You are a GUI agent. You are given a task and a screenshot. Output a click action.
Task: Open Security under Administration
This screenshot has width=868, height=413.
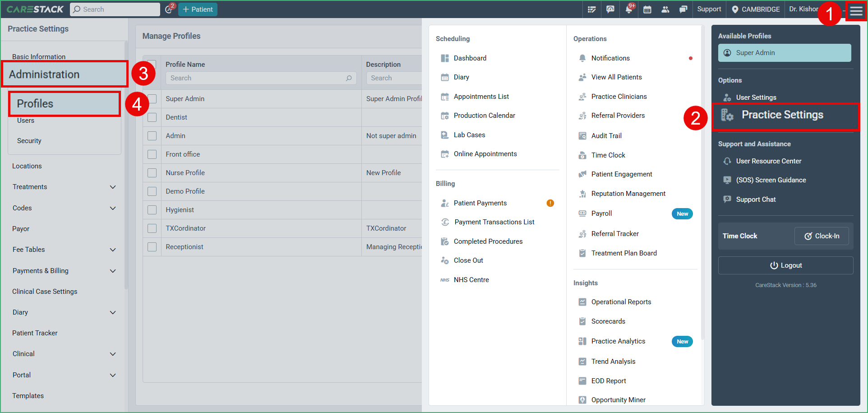(29, 141)
